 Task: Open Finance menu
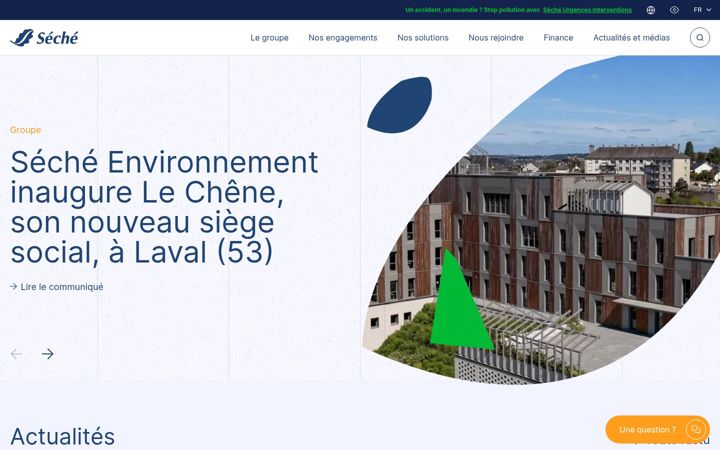click(x=558, y=38)
